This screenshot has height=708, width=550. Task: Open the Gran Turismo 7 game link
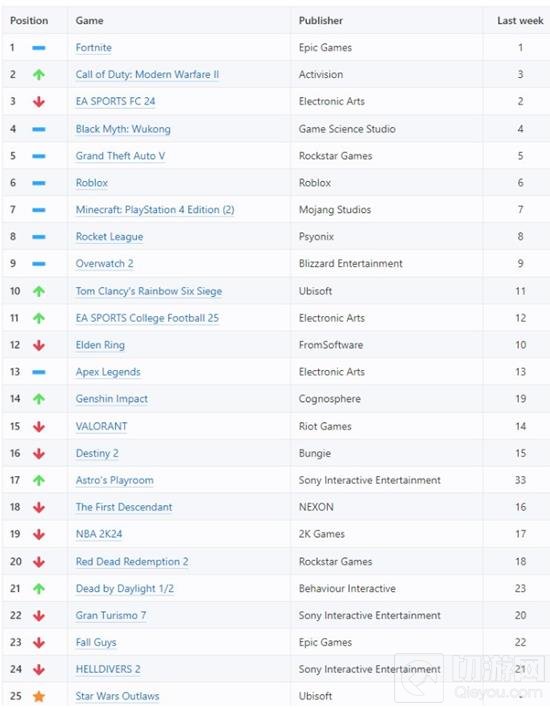point(111,615)
